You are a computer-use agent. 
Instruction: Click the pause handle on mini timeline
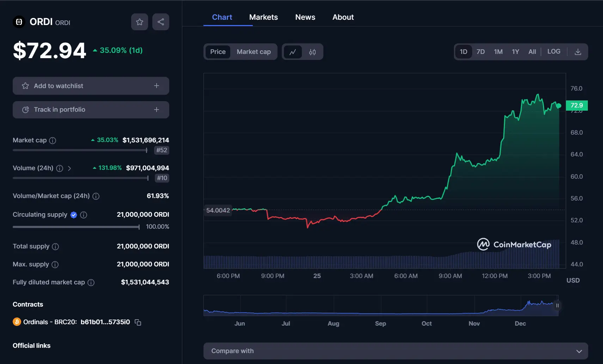click(558, 306)
